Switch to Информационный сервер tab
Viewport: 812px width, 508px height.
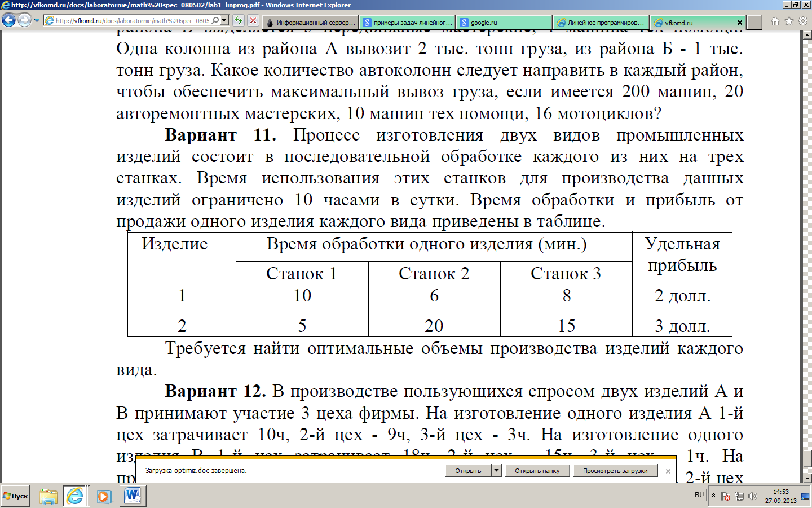click(x=311, y=23)
